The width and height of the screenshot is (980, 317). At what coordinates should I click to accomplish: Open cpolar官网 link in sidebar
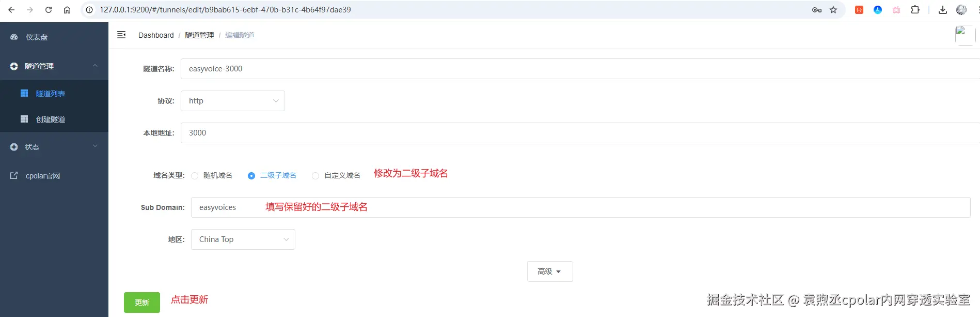coord(54,176)
